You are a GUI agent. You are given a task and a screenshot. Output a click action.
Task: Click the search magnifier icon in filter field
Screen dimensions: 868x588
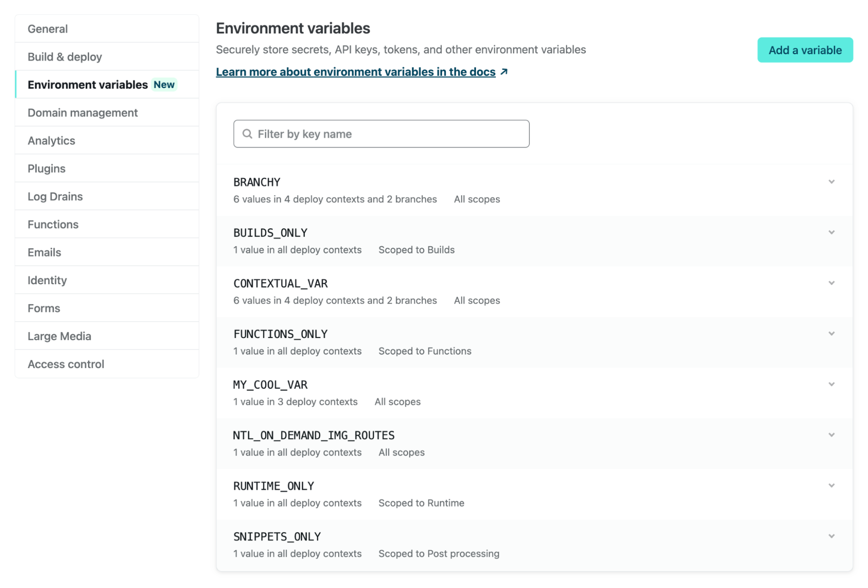point(247,134)
